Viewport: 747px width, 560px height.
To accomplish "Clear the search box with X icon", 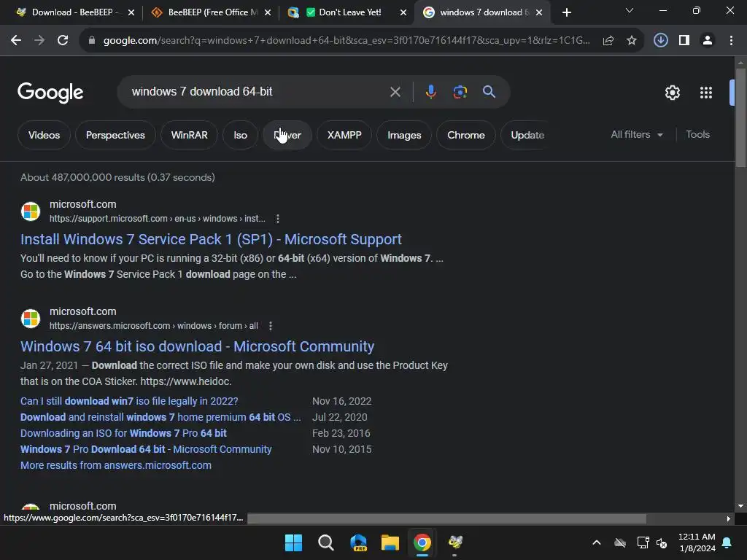I will [x=395, y=92].
